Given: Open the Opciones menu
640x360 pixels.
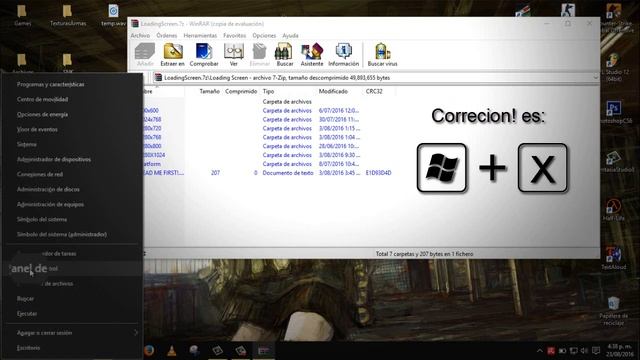Looking at the screenshot, I should [264, 36].
